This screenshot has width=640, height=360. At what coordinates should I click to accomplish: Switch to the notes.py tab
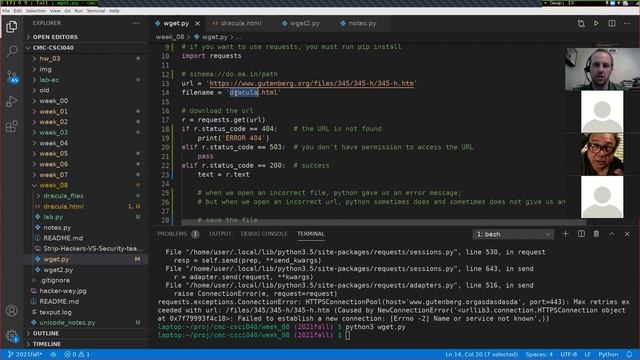362,23
